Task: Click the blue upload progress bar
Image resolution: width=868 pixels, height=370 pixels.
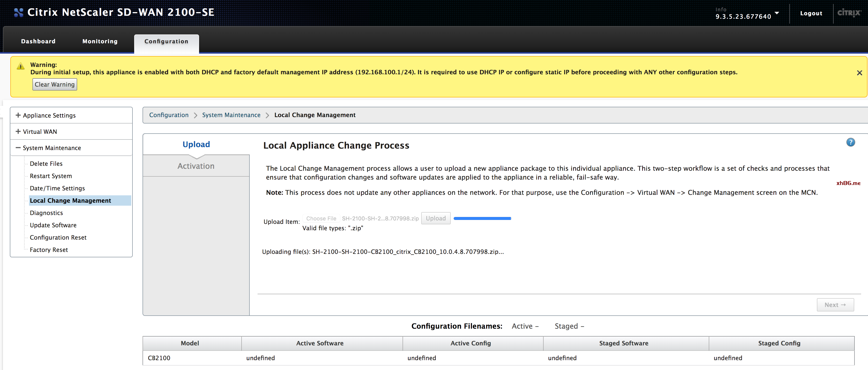Action: [x=482, y=218]
